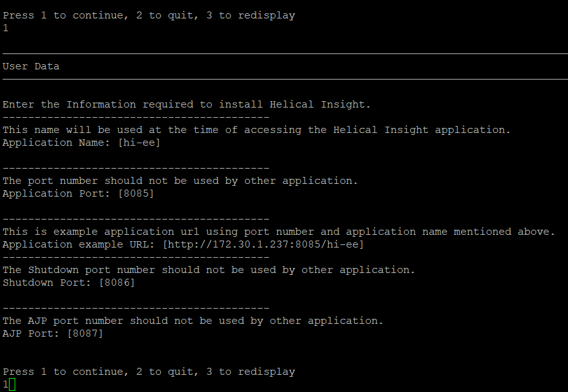
Task: Click the example URL http://172.30.1.237:8085/hi-ee
Action: (263, 244)
